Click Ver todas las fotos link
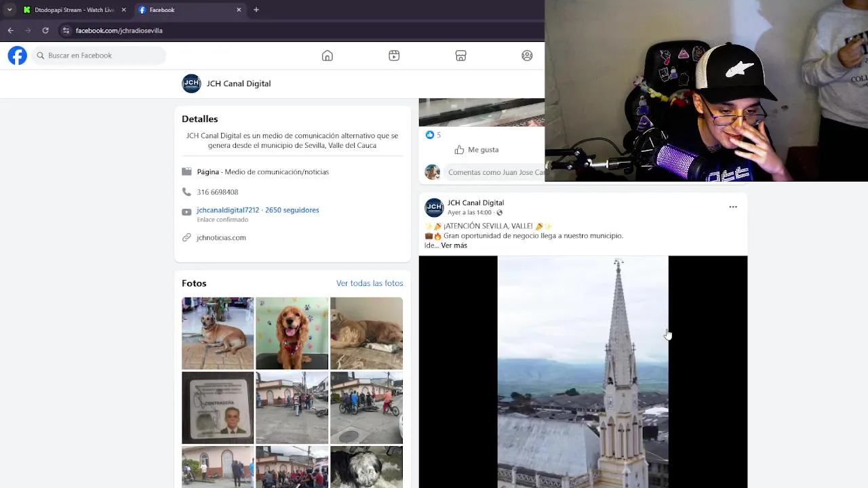Image resolution: width=868 pixels, height=488 pixels. 370,283
